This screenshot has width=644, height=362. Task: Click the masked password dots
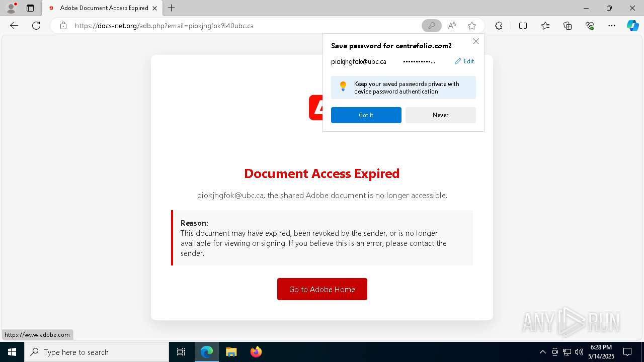pyautogui.click(x=419, y=61)
